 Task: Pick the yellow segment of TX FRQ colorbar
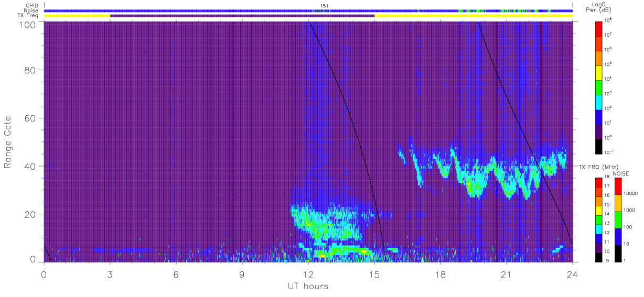599,211
